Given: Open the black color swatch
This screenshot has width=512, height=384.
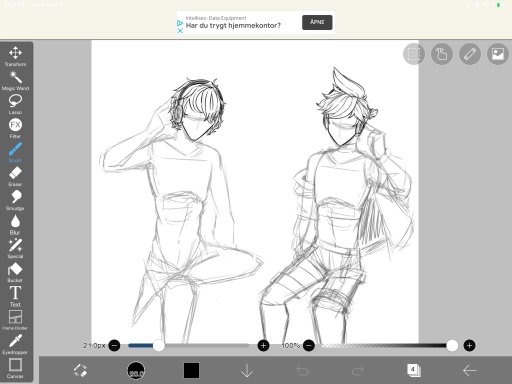Looking at the screenshot, I should point(191,371).
